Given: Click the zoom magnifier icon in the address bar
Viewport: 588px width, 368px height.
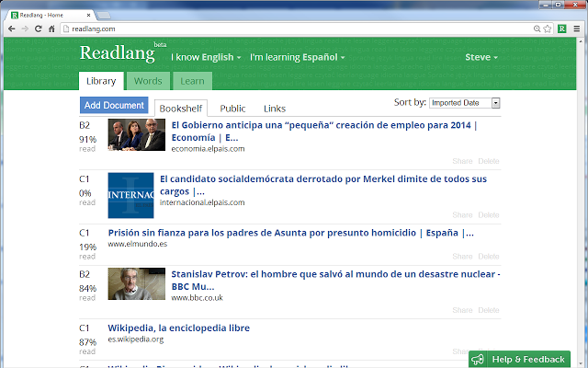Looking at the screenshot, I should [x=535, y=29].
